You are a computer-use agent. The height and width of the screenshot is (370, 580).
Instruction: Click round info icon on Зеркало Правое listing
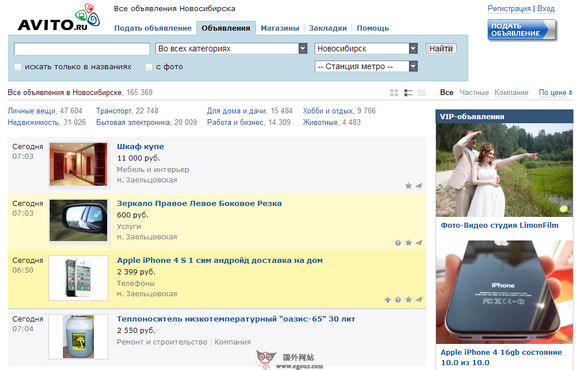398,243
